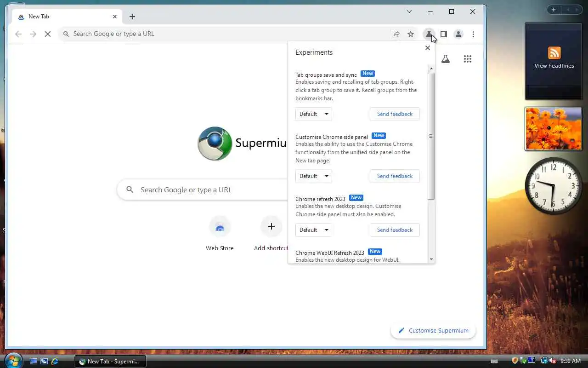Click the flower slideshow gadget
Viewport: 588px width, 368px height.
pos(554,129)
